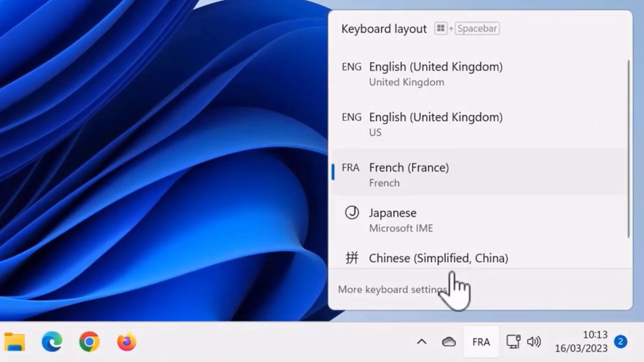Click the Keyboard layout heading text
This screenshot has width=644, height=362.
pyautogui.click(x=384, y=29)
